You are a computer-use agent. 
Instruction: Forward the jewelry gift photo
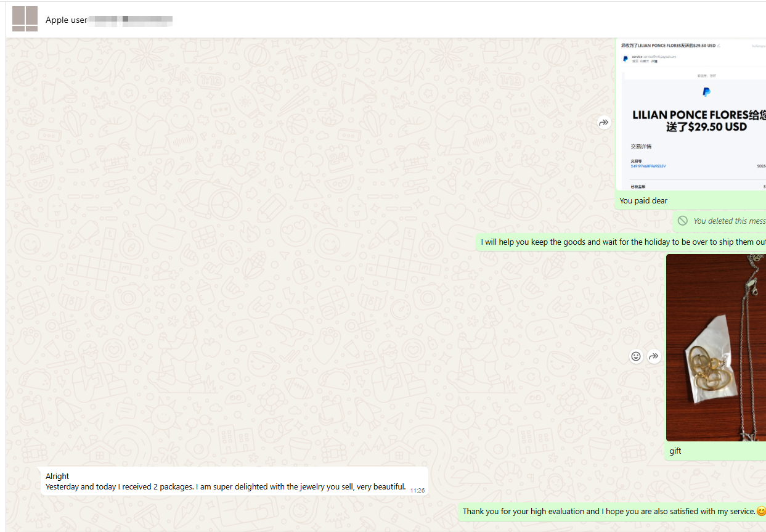click(x=654, y=356)
